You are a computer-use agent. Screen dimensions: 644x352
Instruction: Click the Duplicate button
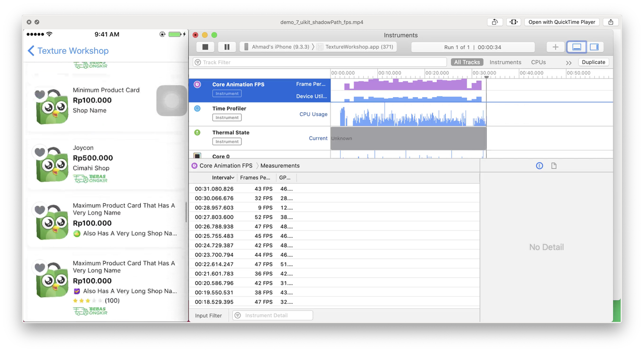pos(594,62)
